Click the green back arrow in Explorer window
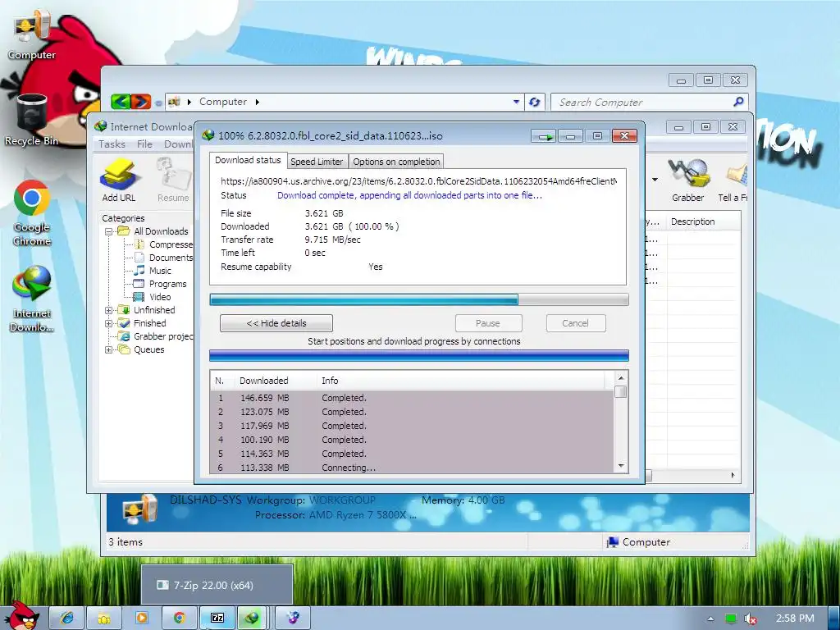The image size is (840, 630). [x=121, y=101]
